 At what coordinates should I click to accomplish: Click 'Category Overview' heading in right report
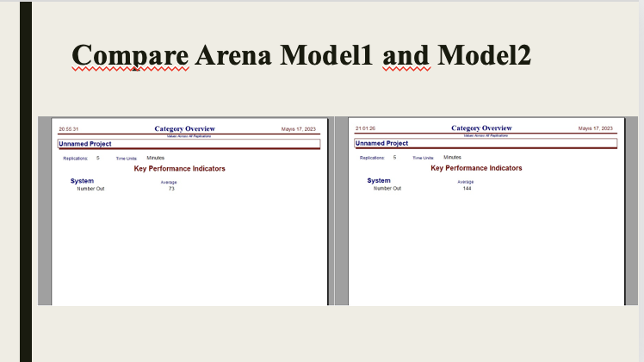tap(482, 128)
